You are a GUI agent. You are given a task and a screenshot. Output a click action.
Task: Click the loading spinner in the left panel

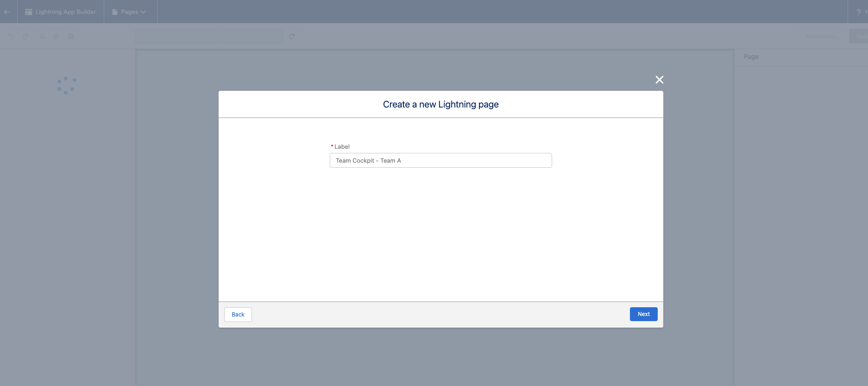pos(66,86)
